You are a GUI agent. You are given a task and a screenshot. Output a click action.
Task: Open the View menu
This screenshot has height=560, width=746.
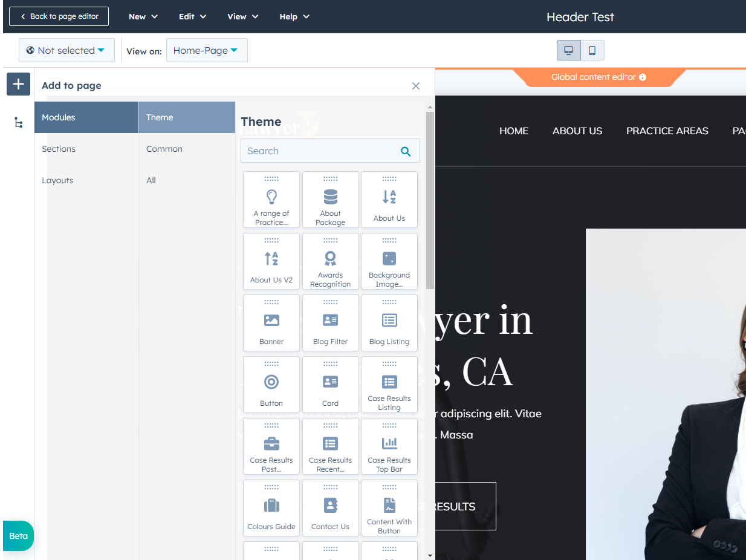[242, 16]
